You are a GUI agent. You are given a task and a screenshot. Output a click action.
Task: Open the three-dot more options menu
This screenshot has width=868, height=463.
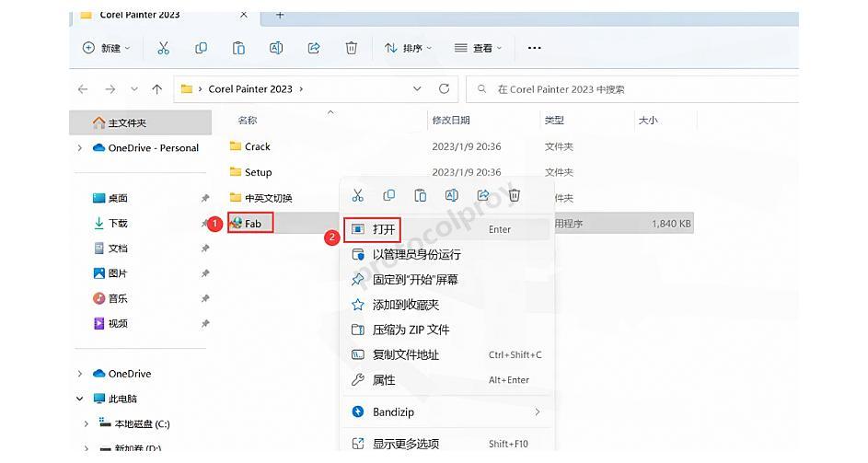tap(534, 48)
